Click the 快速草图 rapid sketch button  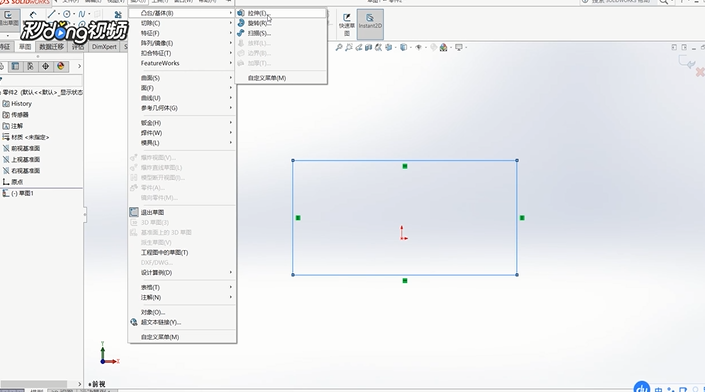347,24
